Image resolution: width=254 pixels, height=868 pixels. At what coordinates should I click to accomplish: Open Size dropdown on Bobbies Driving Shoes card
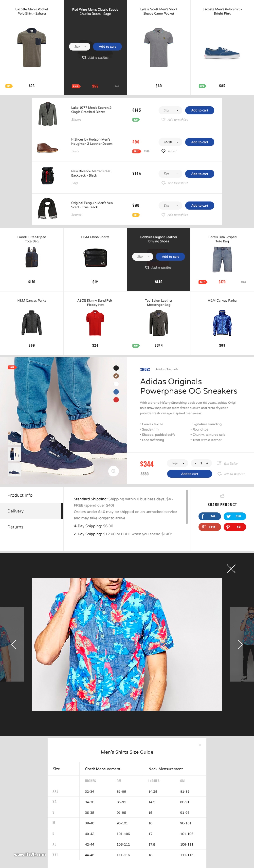point(143,257)
